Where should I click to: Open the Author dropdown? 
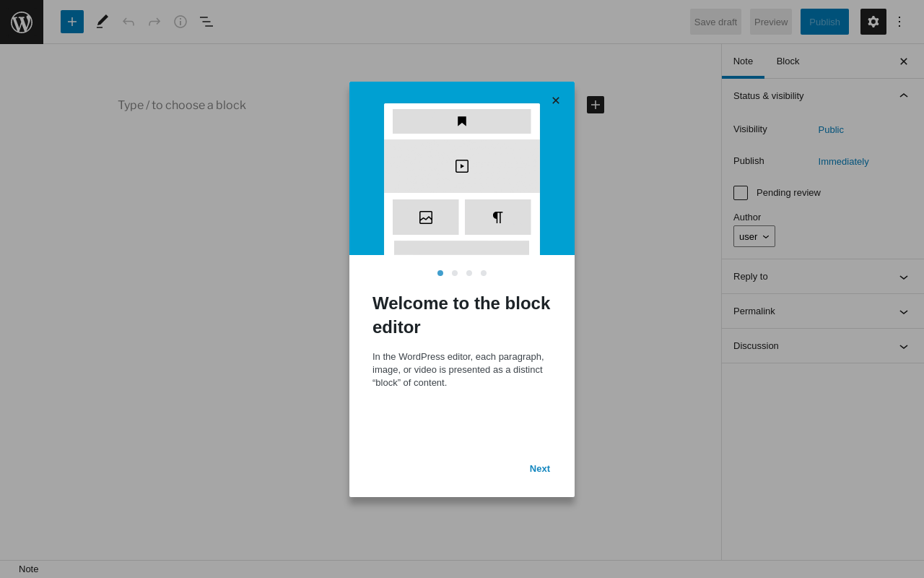click(754, 236)
